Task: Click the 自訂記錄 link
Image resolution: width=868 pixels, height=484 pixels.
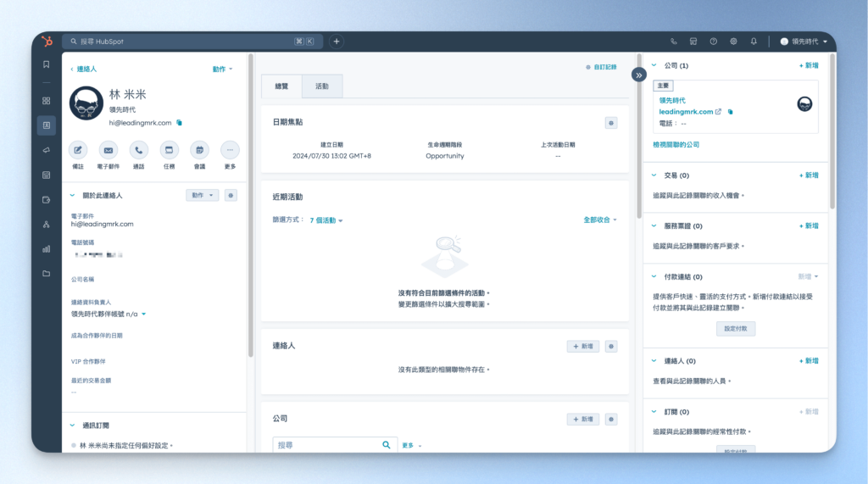Action: tap(602, 67)
